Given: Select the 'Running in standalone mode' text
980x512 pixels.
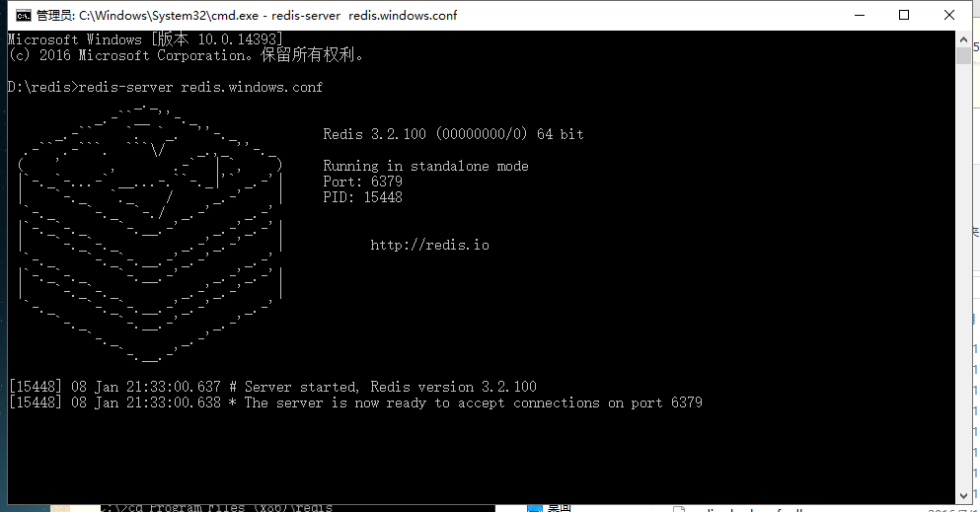Looking at the screenshot, I should 425,166.
